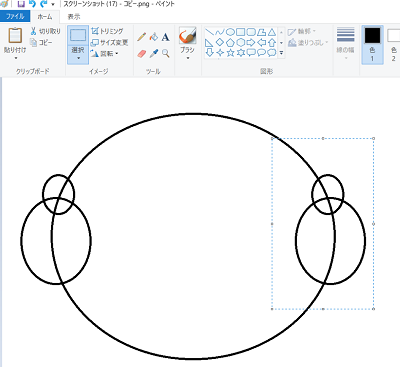This screenshot has height=367, width=400.
Task: Select the Rounded rectangle shape
Action: point(251,32)
